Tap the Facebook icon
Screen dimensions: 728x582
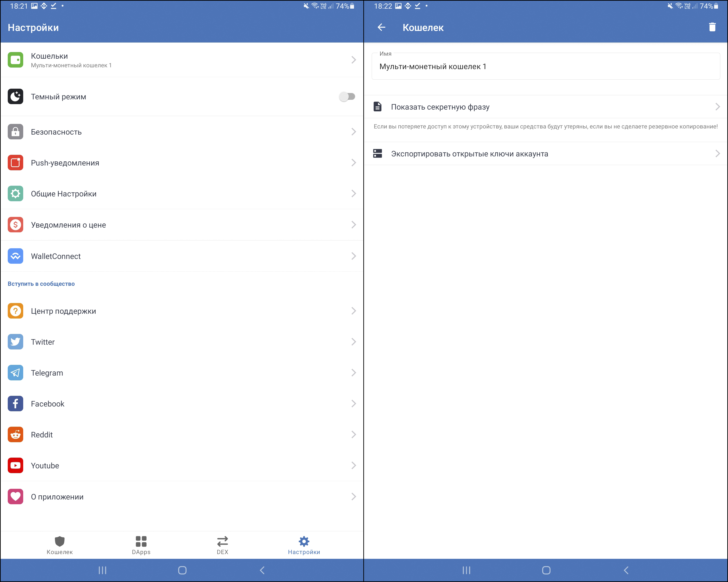(15, 404)
